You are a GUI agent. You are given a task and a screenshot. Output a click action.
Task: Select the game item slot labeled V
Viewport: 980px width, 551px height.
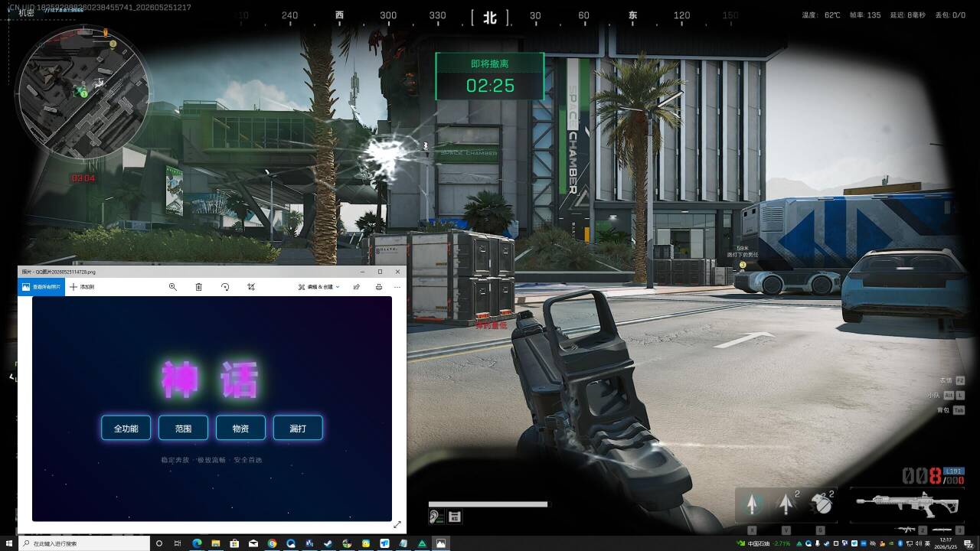tap(786, 504)
